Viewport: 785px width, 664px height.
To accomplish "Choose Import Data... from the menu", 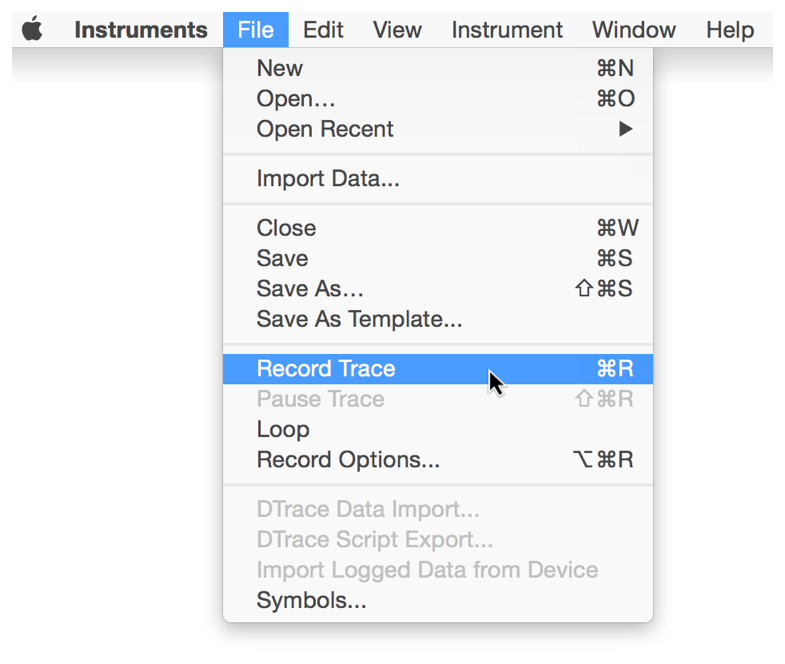I will click(x=328, y=179).
